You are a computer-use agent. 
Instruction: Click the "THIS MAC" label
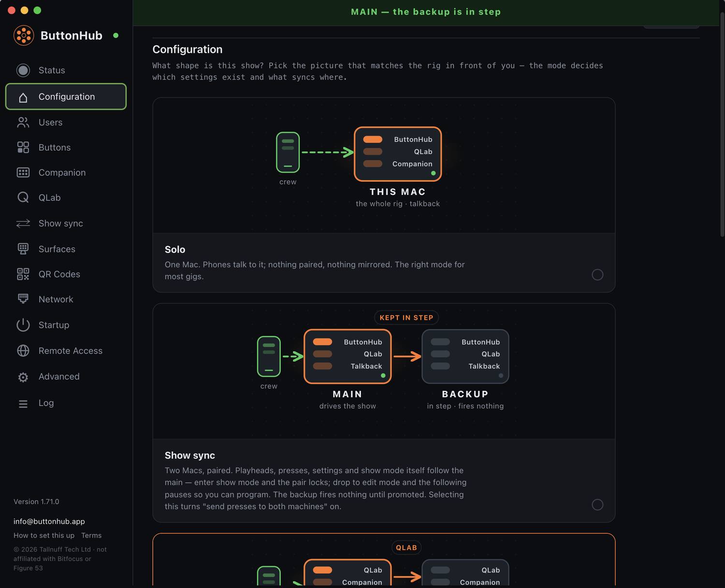click(398, 192)
